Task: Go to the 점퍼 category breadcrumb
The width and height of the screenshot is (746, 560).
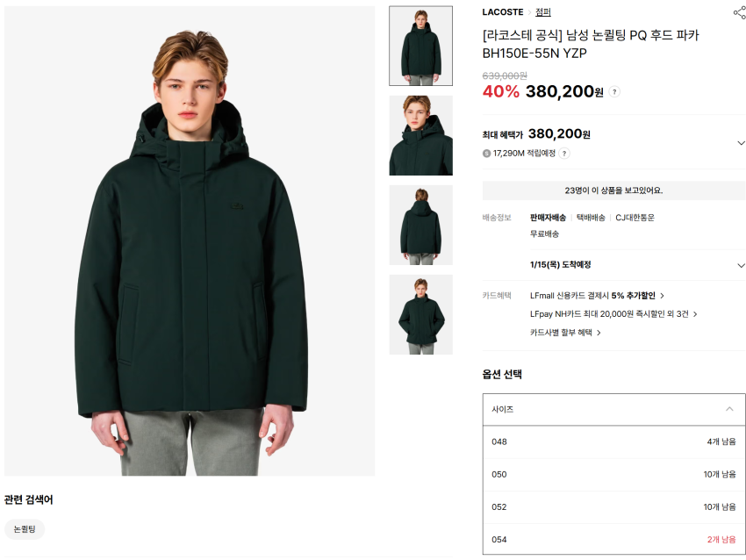Action: pos(543,12)
